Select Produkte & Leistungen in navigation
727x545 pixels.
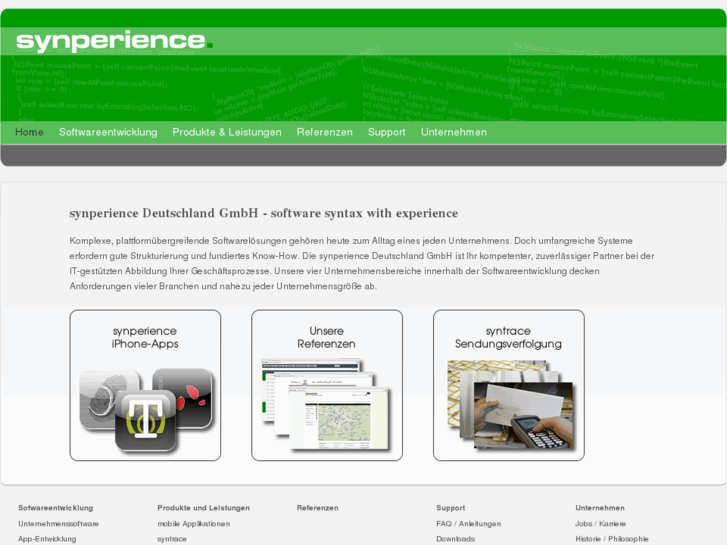coord(227,132)
